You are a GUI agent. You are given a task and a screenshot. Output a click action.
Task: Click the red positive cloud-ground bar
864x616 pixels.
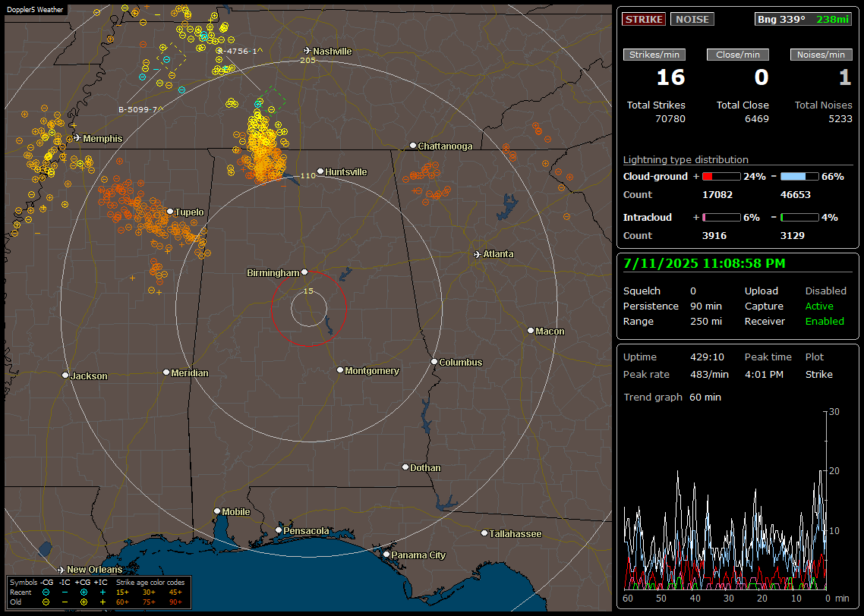722,177
